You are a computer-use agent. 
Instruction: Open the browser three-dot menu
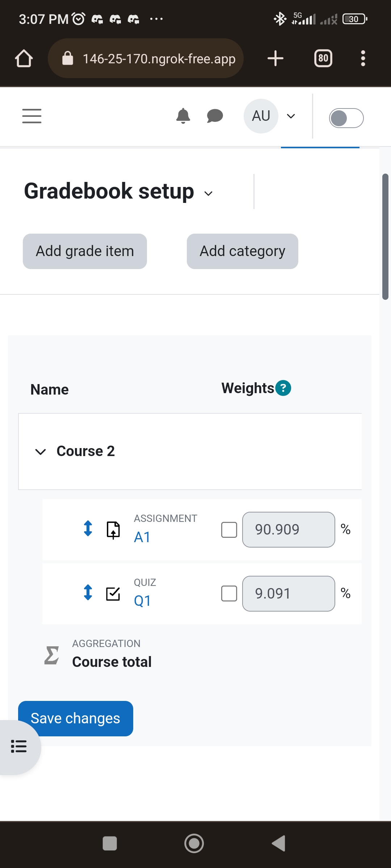click(363, 58)
